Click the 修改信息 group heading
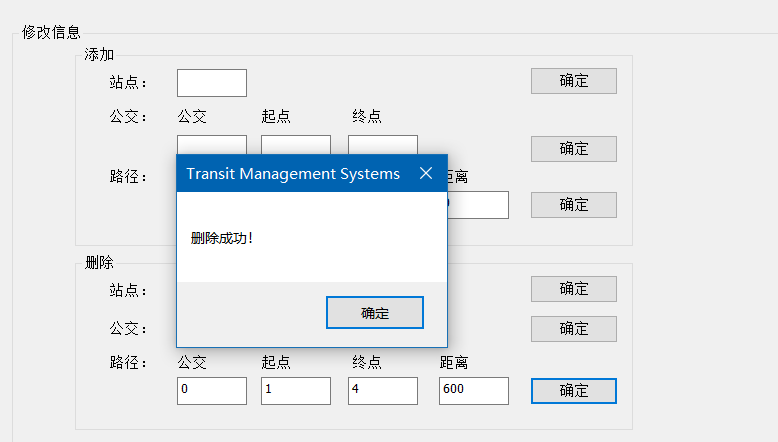Screen dimensions: 778x442 (x=51, y=33)
